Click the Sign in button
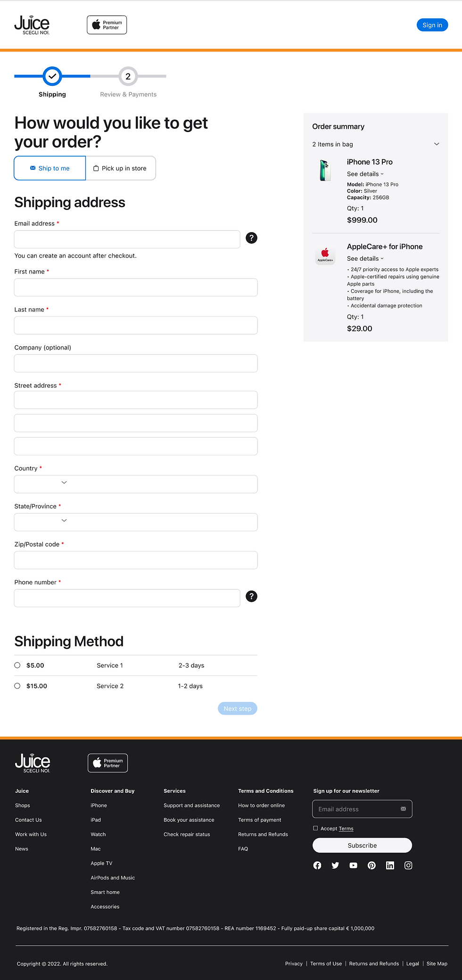Image resolution: width=462 pixels, height=980 pixels. pyautogui.click(x=432, y=25)
